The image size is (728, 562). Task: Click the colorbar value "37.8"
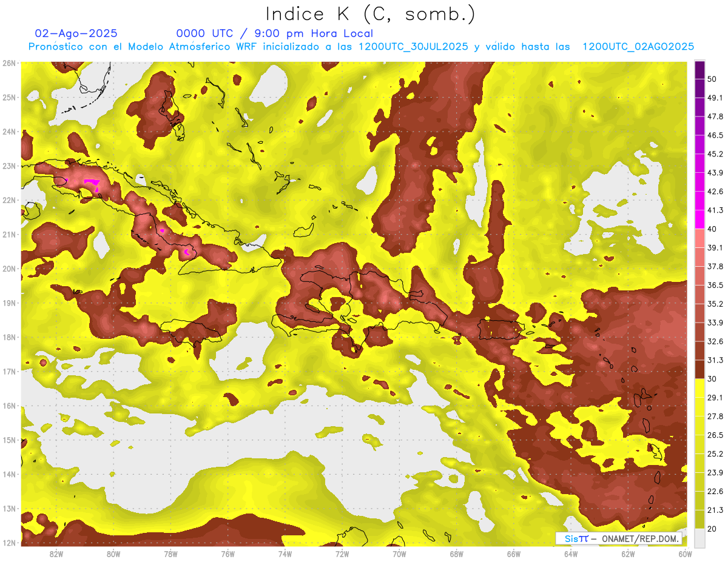coord(715,267)
